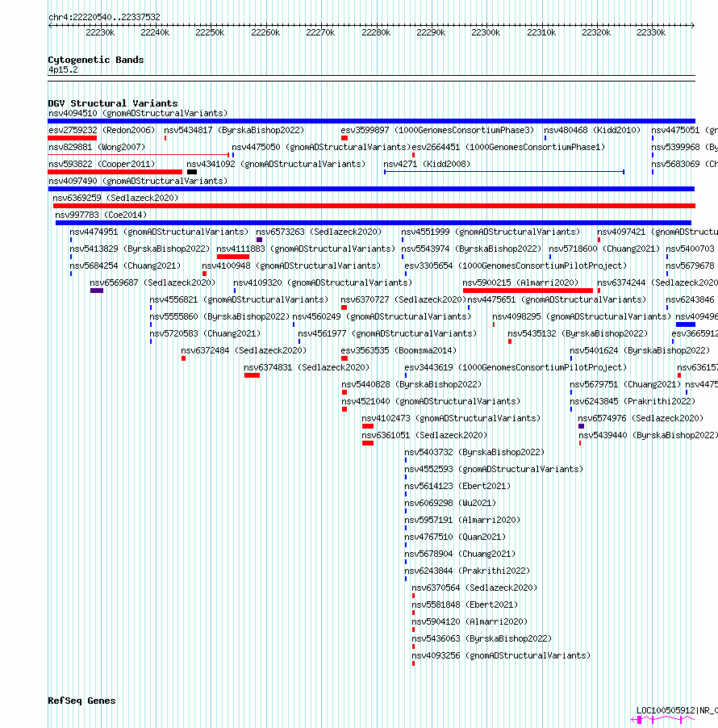The image size is (718, 728).
Task: Click the nsv4271 (Kidd2008) blue span line
Action: (504, 172)
